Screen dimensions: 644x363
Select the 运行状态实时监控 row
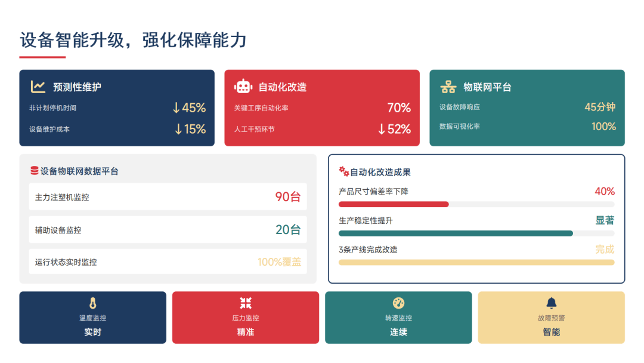[168, 262]
